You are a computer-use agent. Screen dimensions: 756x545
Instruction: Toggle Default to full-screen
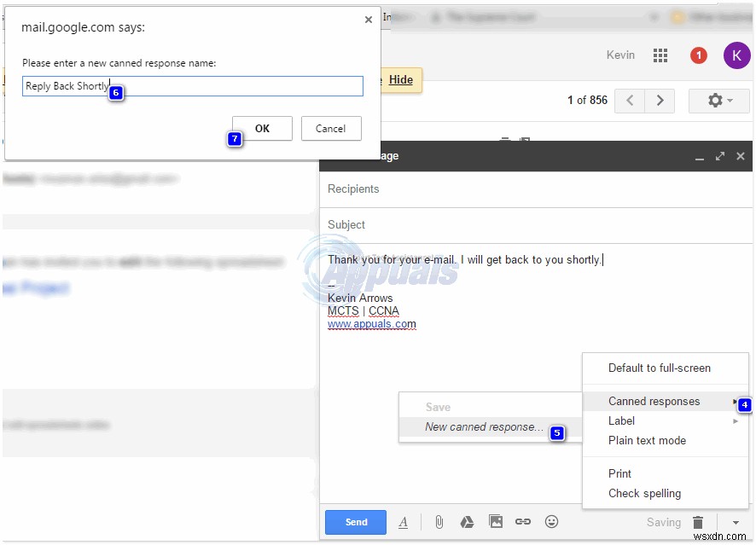660,368
